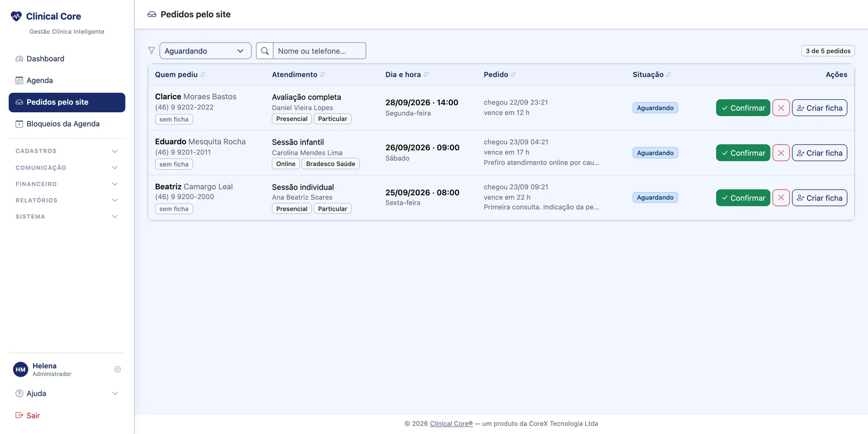Expand the FINANCEIRO sidebar section
The width and height of the screenshot is (868, 434).
coord(67,184)
